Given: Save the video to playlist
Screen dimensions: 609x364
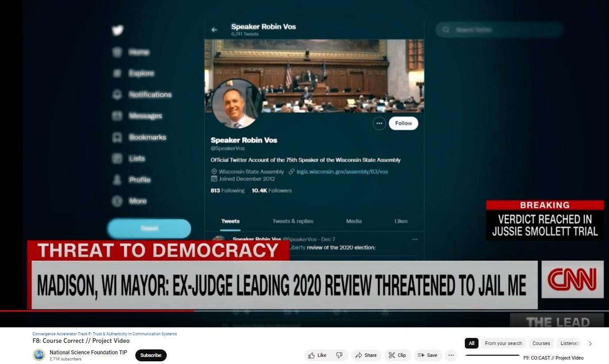Looking at the screenshot, I should click(x=427, y=355).
